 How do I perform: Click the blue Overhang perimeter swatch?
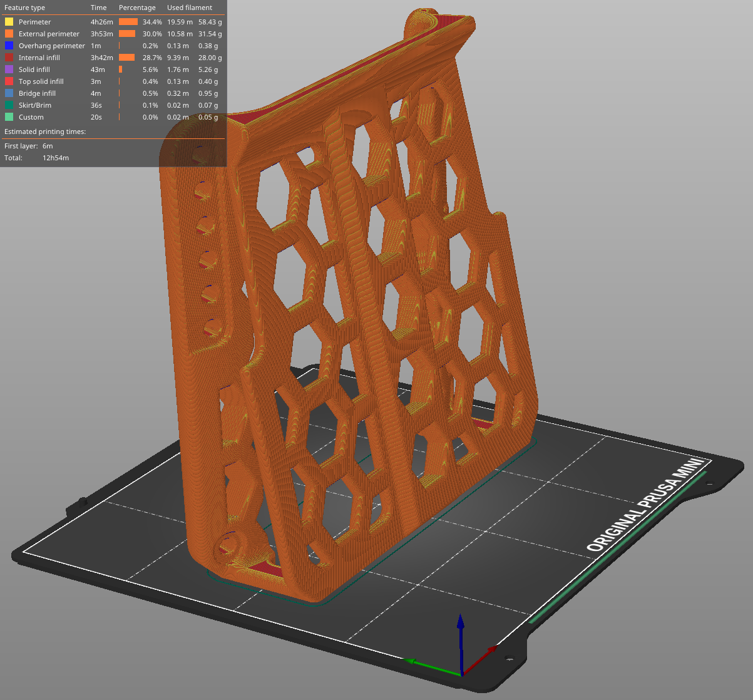point(8,45)
